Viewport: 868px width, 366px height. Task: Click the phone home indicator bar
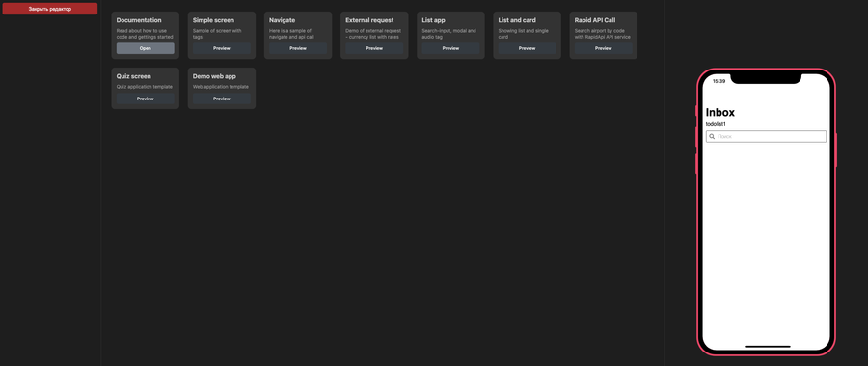point(768,346)
